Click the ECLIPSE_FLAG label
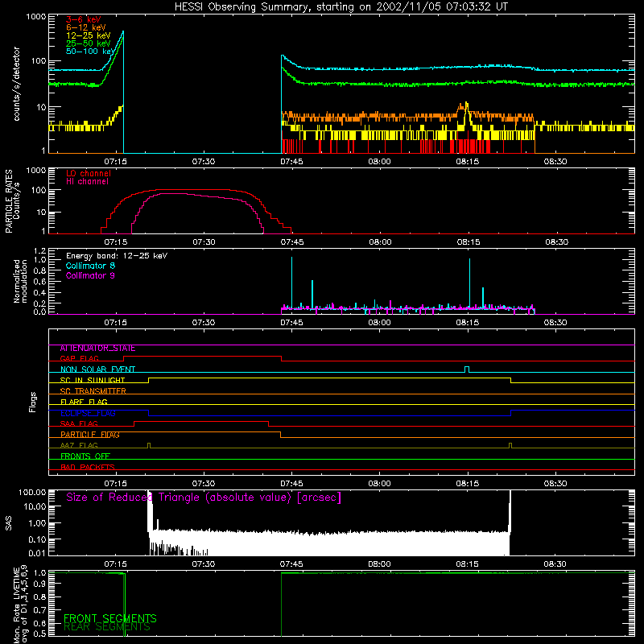The height and width of the screenshot is (644, 644). [88, 413]
